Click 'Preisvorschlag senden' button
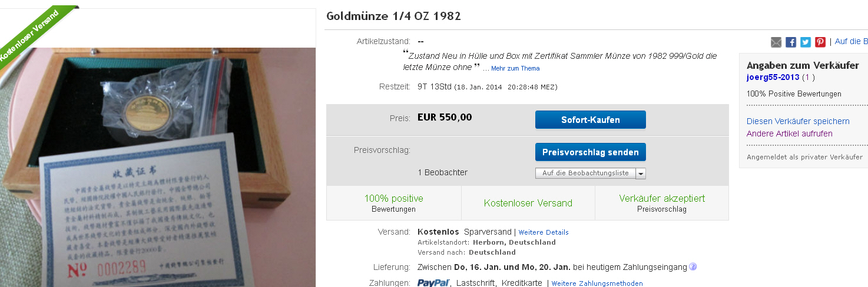This screenshot has width=868, height=287. click(590, 152)
